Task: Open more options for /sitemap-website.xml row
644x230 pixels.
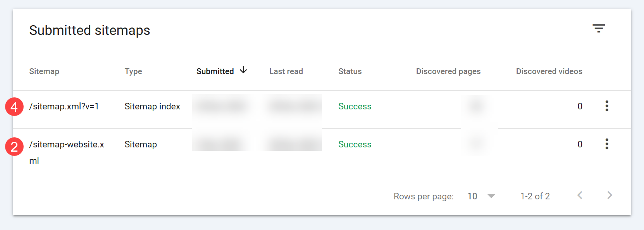Action: pos(607,144)
